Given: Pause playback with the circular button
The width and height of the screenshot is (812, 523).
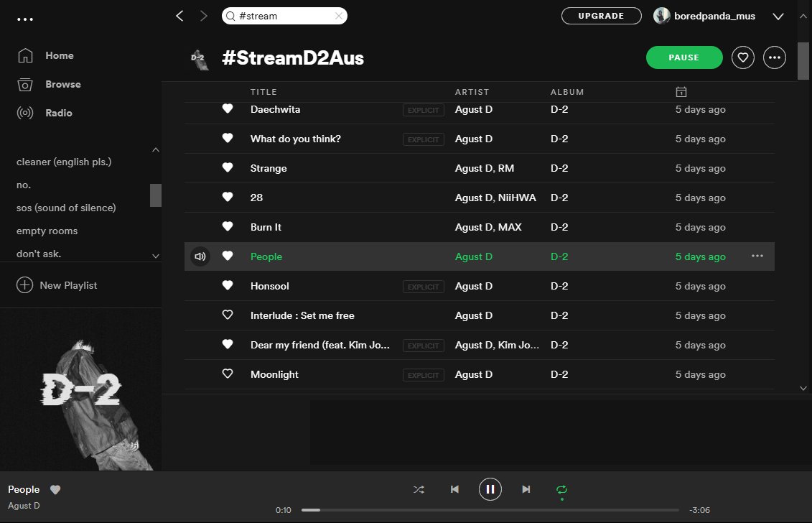Looking at the screenshot, I should pos(490,489).
